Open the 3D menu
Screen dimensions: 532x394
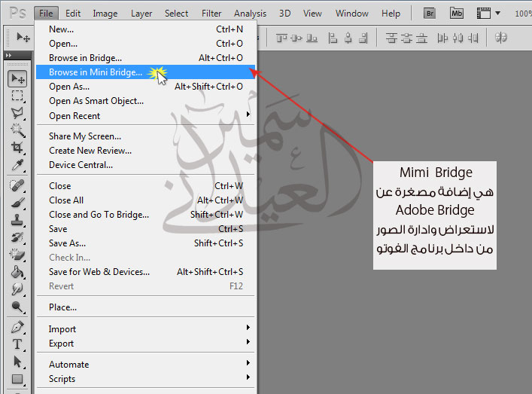(284, 14)
